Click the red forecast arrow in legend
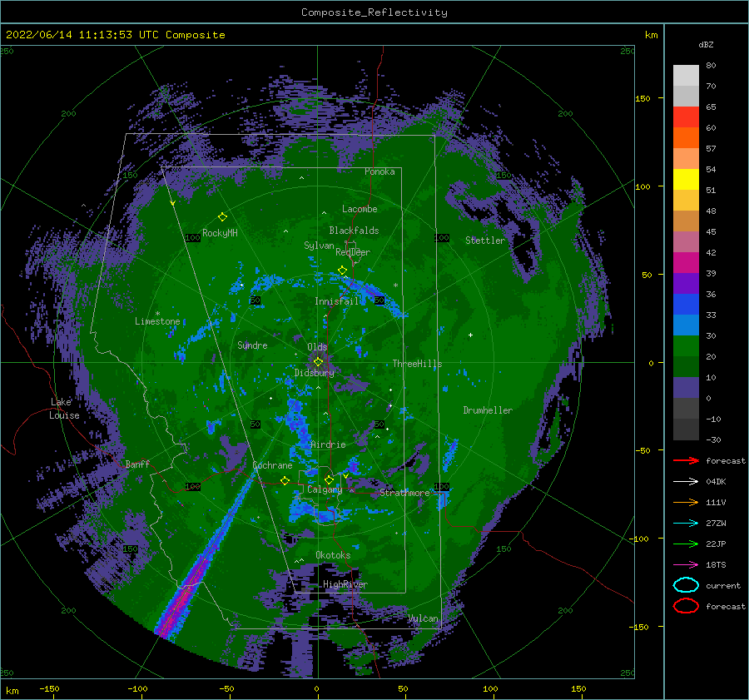 click(x=686, y=460)
